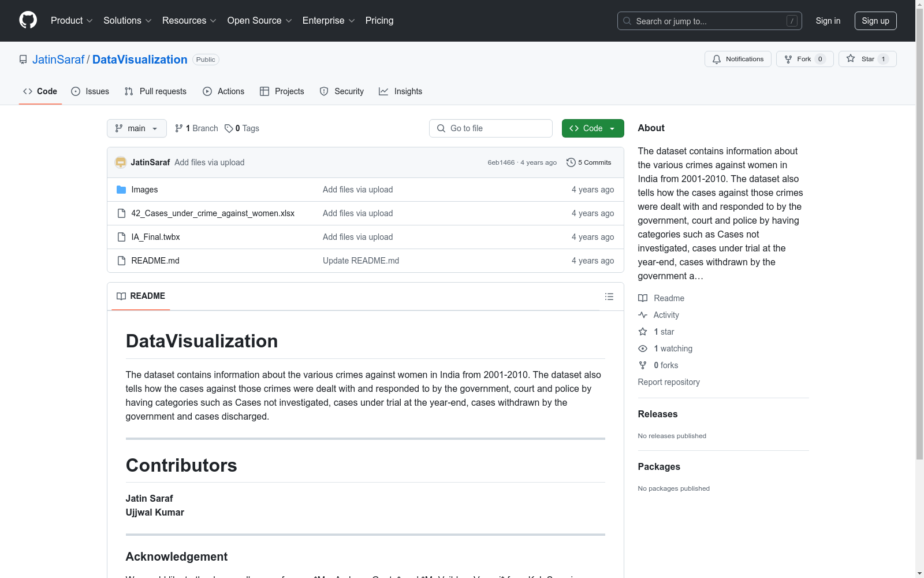The height and width of the screenshot is (578, 924).
Task: Click the star icon next to 1 star
Action: [x=643, y=332]
